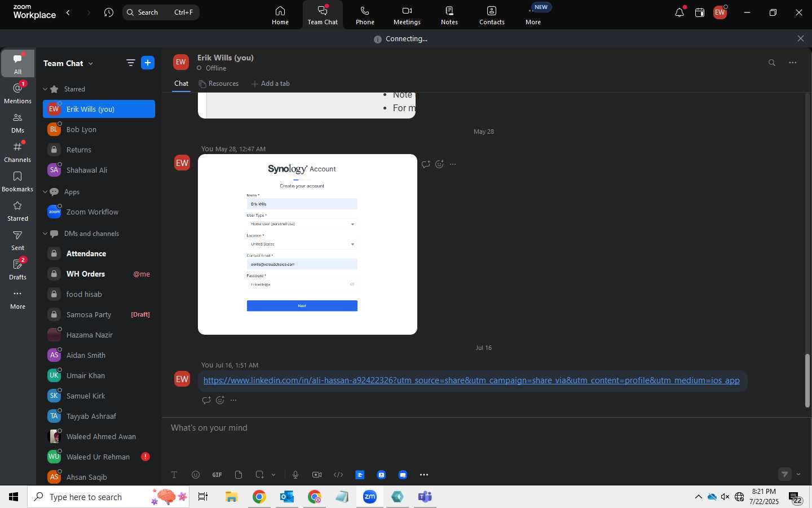Open Chrome from the Windows taskbar
Image resolution: width=812 pixels, height=508 pixels.
(x=259, y=497)
